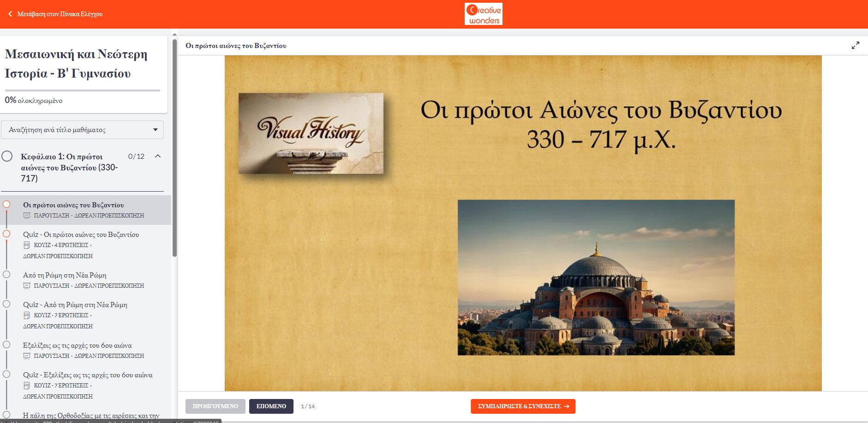Toggle completion circle for Κεφάλαιο 1
Image resolution: width=868 pixels, height=423 pixels.
(7, 156)
